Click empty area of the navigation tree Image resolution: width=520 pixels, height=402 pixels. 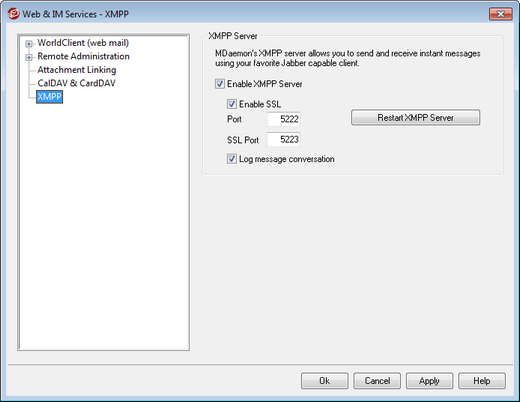pyautogui.click(x=103, y=227)
